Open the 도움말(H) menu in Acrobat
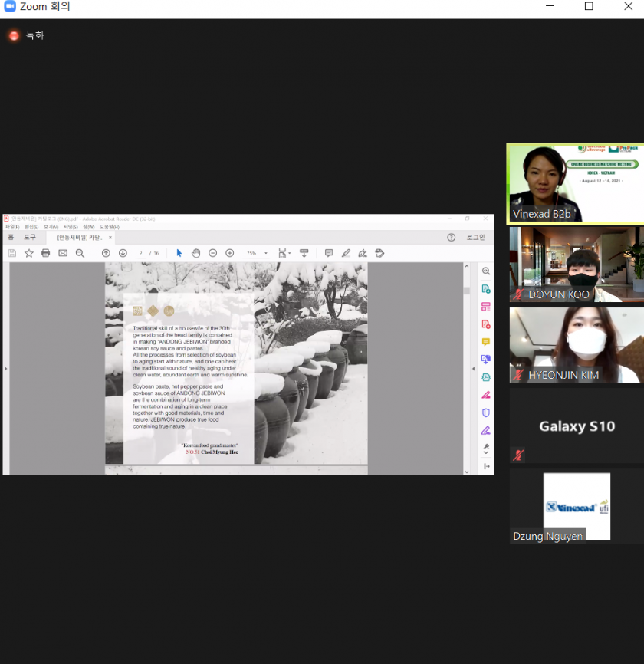This screenshot has width=644, height=664. pyautogui.click(x=109, y=227)
